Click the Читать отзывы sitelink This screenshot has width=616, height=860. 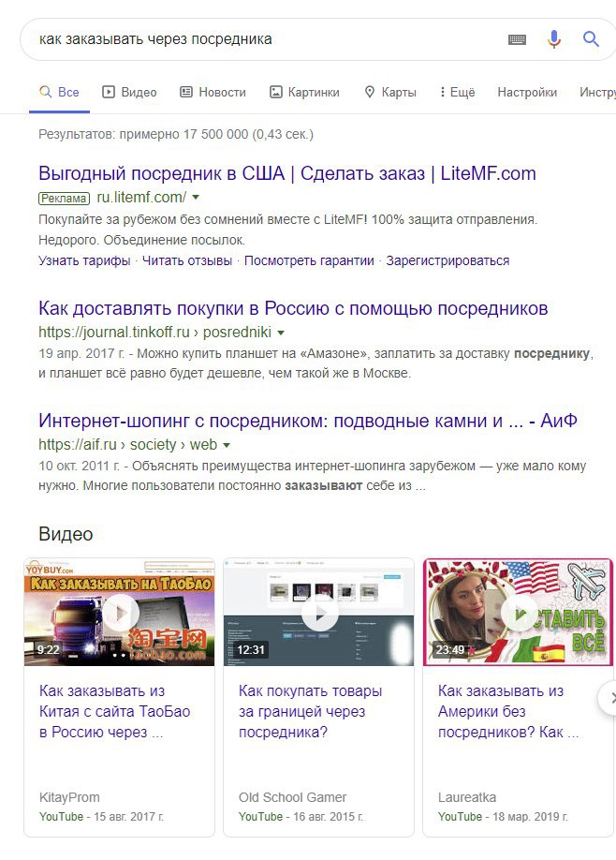pos(187,260)
